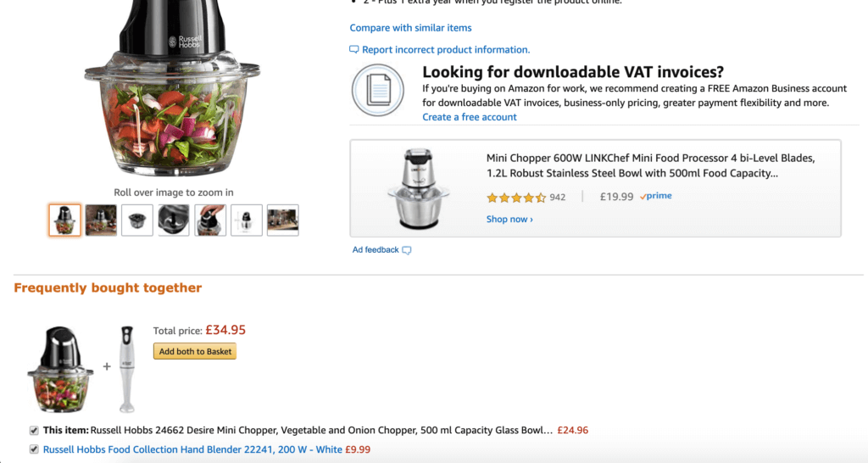The width and height of the screenshot is (868, 463).
Task: Click the star rating of LINKChef chopper
Action: [x=516, y=198]
